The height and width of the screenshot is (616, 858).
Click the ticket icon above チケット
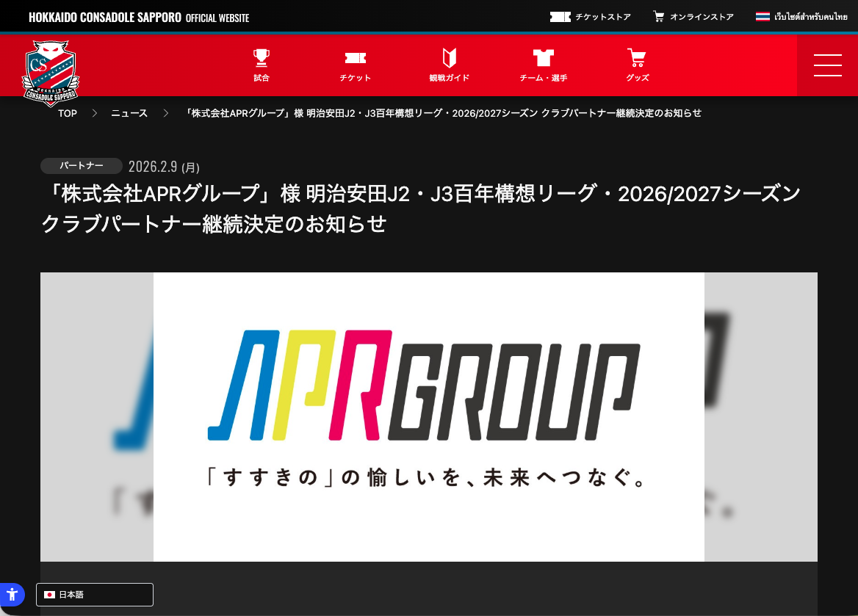point(355,57)
